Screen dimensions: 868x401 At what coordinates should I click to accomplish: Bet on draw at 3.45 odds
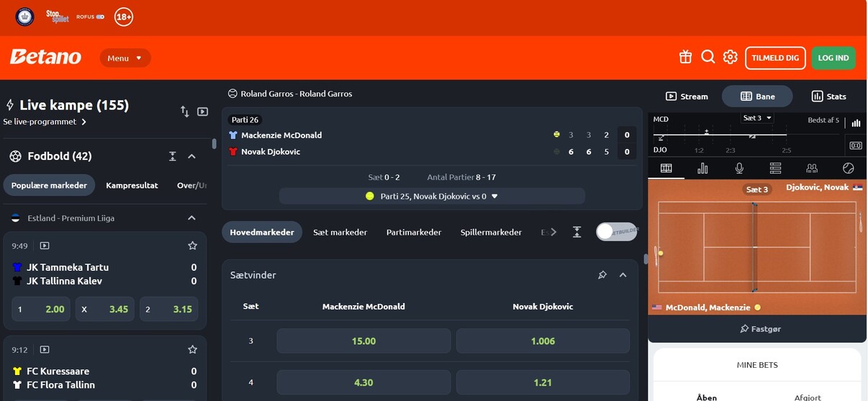pos(105,309)
